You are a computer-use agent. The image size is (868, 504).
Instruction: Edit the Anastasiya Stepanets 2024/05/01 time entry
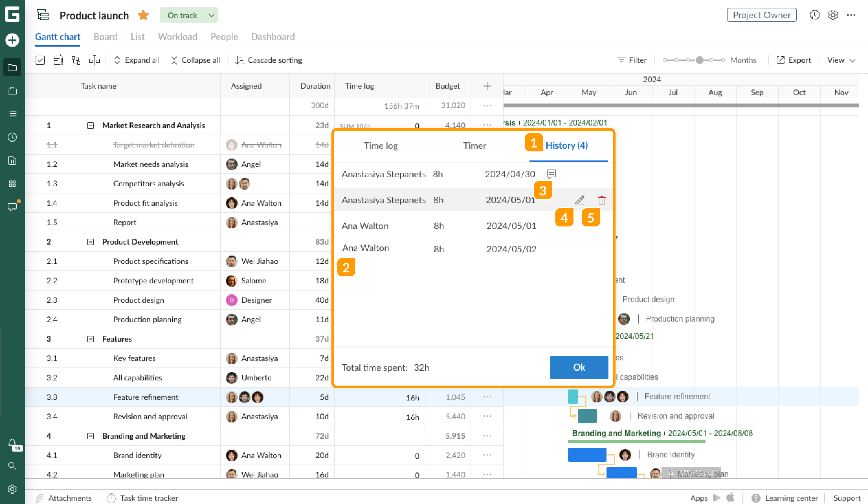pos(580,200)
